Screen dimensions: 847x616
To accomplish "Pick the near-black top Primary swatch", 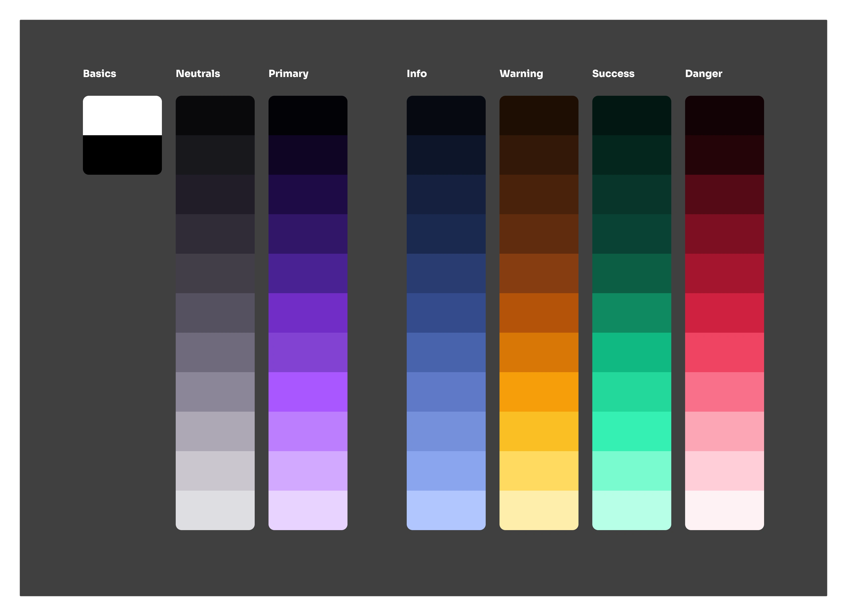I will pyautogui.click(x=308, y=115).
